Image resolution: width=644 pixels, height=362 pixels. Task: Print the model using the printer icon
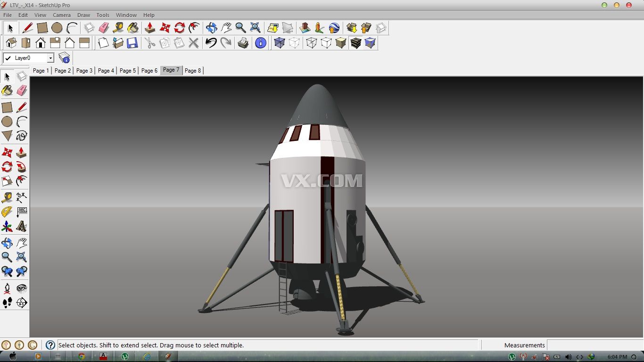coord(243,43)
